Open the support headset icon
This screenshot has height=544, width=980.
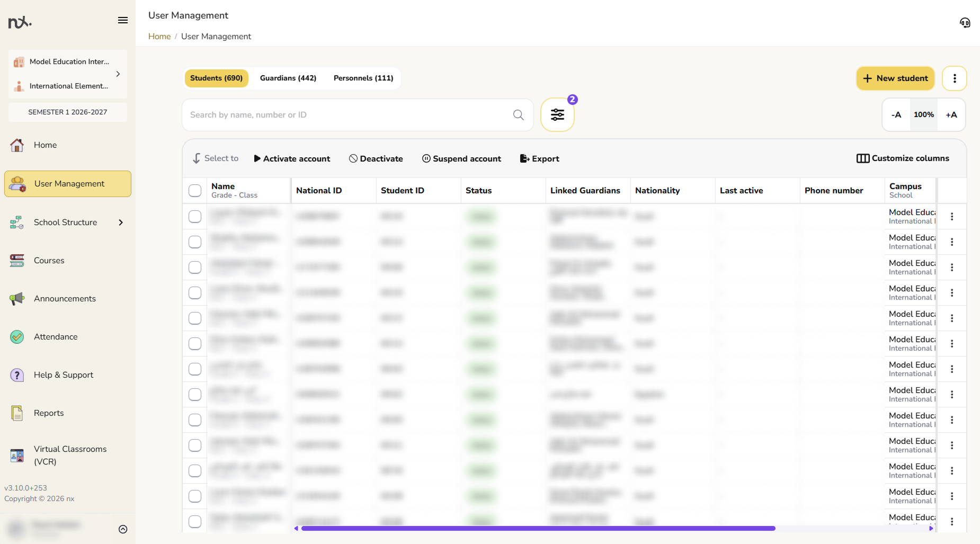(965, 23)
